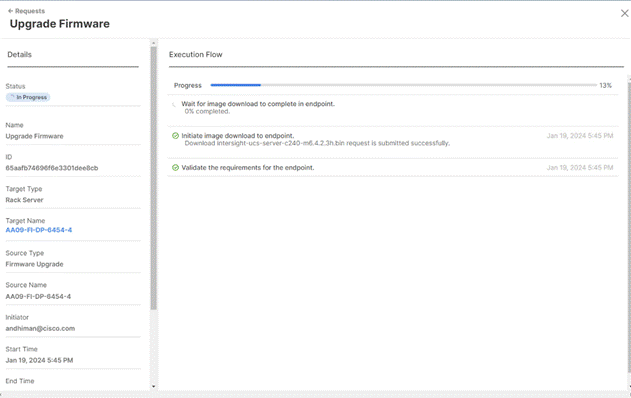Open target AA09-FI-DP-6454-4 link
Viewport: 631px width, 398px height.
coord(39,230)
